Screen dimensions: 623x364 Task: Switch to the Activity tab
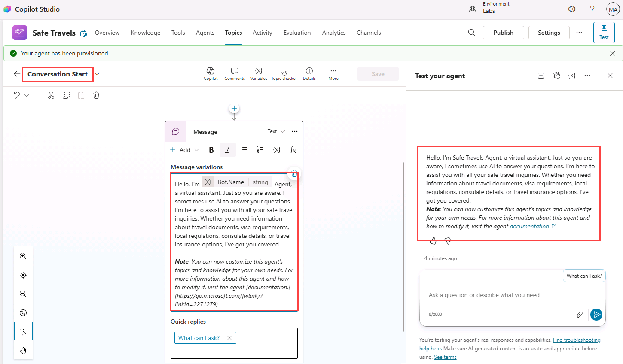click(263, 33)
